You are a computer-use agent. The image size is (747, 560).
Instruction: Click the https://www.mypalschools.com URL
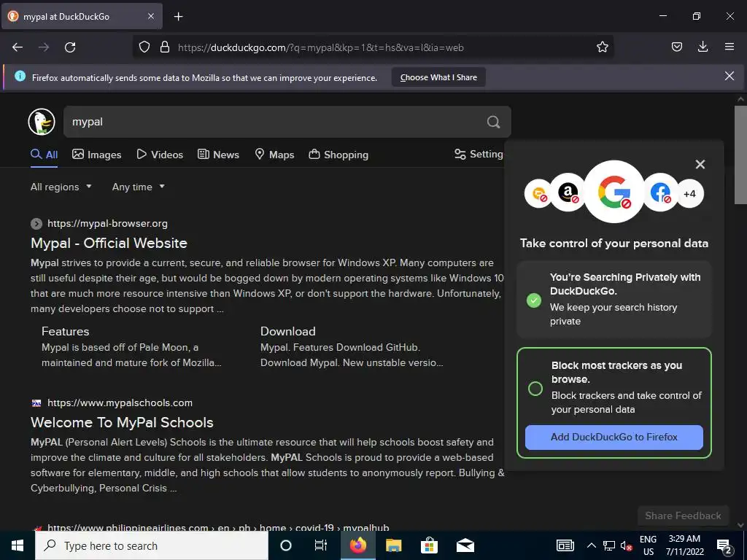point(120,402)
